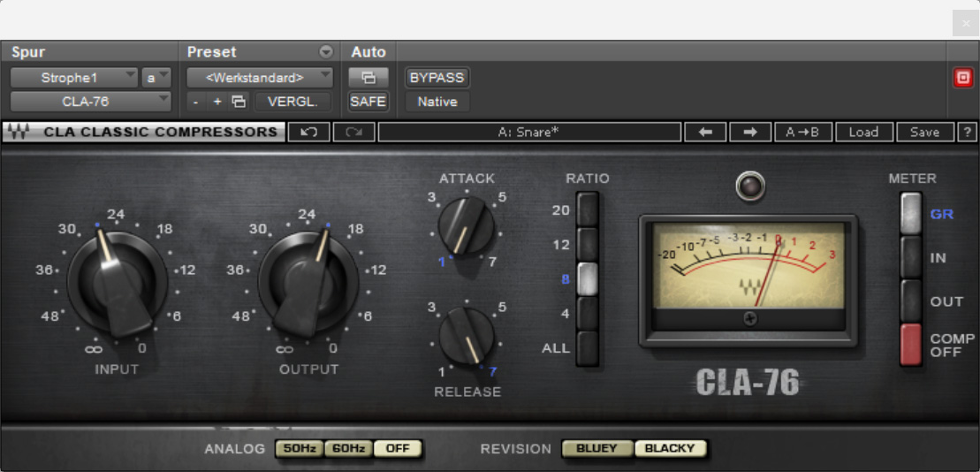Select the 20 ratio button
The height and width of the screenshot is (472, 980).
[587, 209]
